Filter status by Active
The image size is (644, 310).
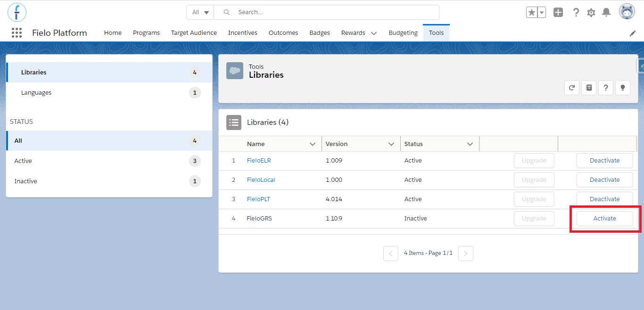click(109, 161)
